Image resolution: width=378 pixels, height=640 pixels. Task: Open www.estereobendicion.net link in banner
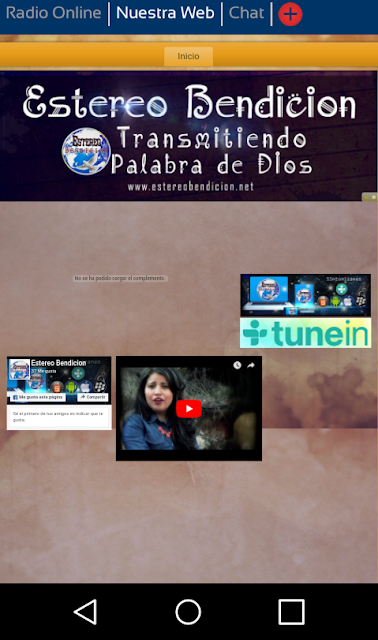pyautogui.click(x=191, y=187)
